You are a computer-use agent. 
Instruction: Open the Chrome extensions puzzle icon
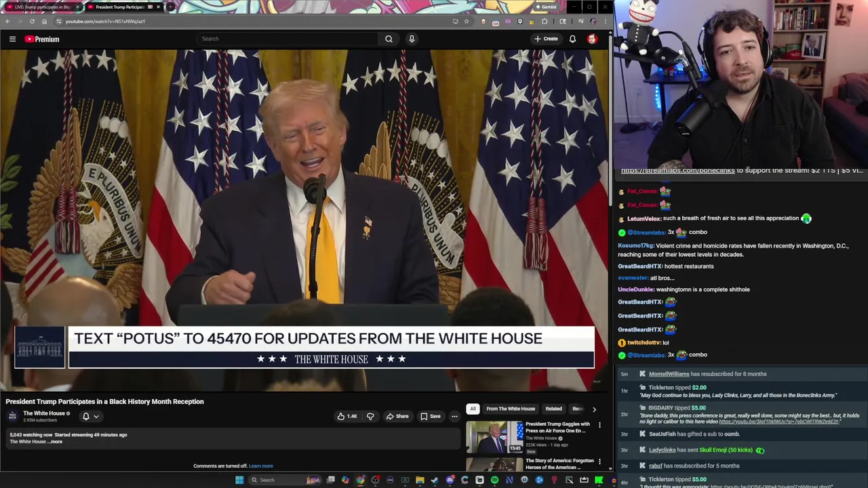[x=544, y=21]
